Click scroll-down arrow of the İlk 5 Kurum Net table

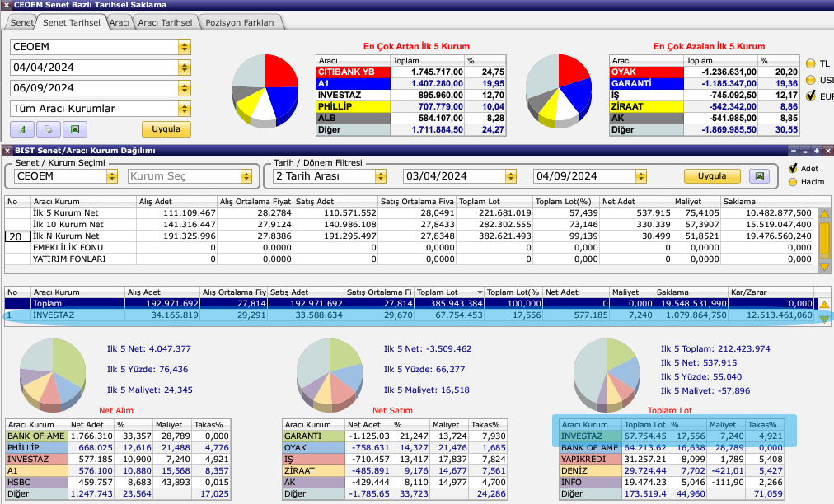[x=824, y=267]
